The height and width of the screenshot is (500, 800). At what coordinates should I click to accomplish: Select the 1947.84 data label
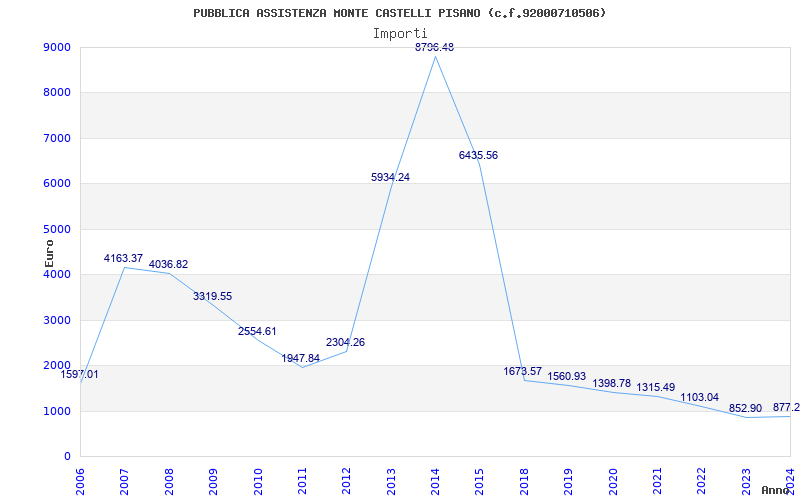301,359
